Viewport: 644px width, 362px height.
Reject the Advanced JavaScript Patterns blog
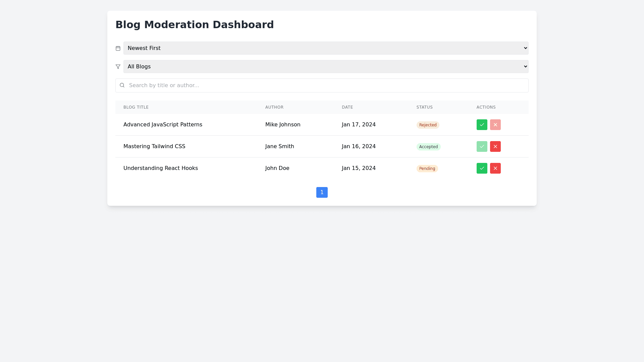point(495,125)
